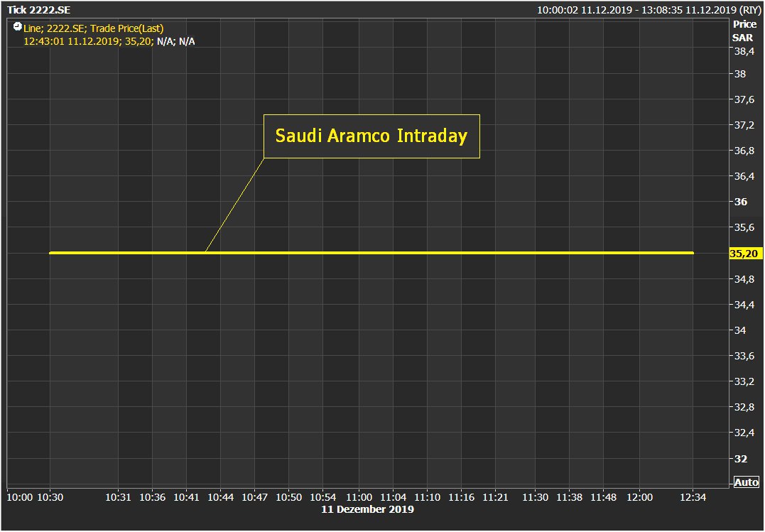
Task: Click the 10:31 time axis label
Action: click(119, 497)
